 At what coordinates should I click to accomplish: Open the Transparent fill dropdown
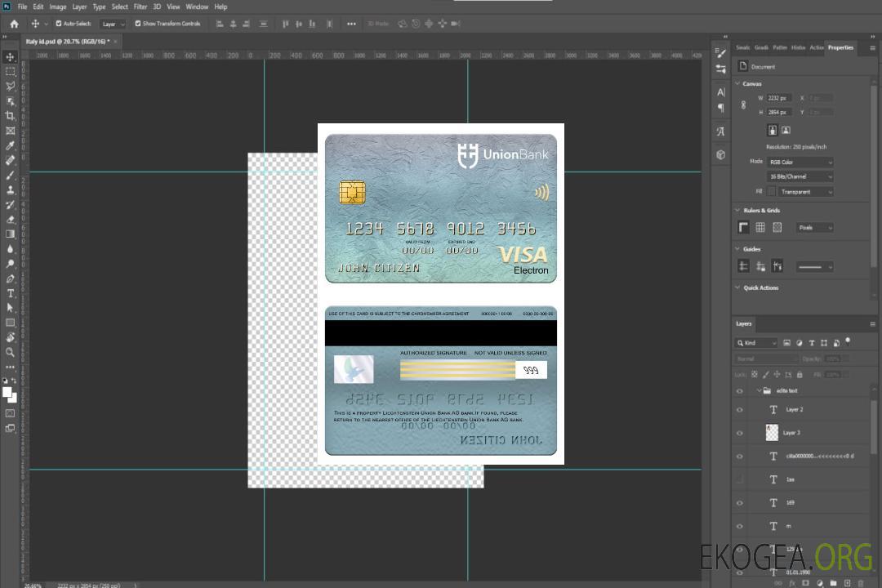tap(806, 192)
